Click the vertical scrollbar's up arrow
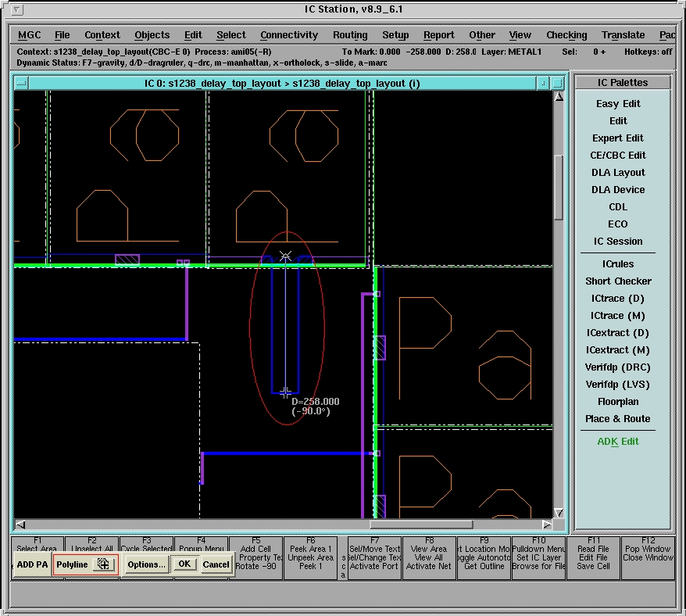 pyautogui.click(x=559, y=98)
